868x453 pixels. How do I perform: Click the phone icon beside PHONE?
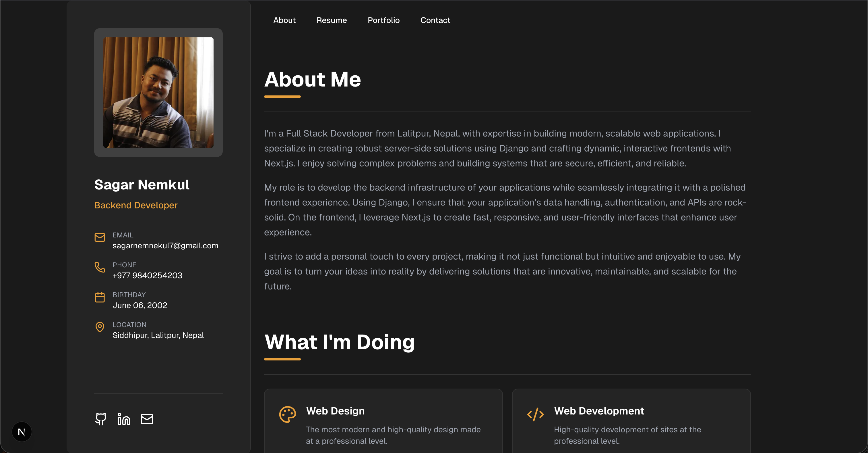[x=100, y=268]
